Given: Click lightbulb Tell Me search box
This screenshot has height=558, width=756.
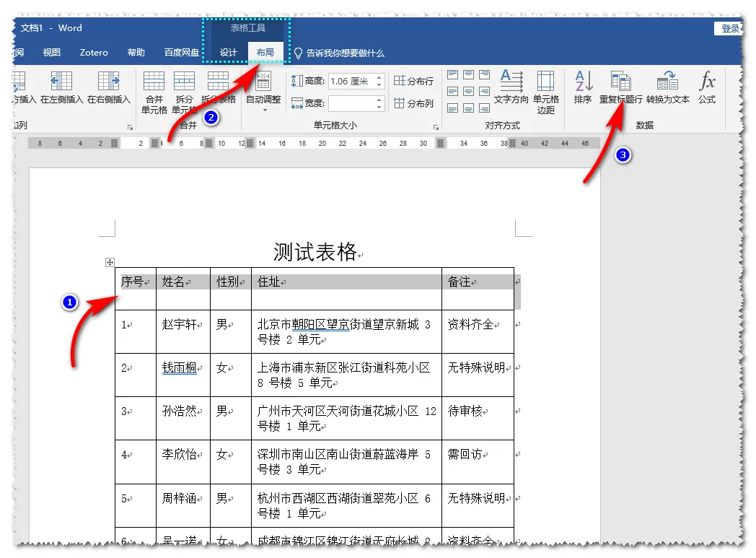Looking at the screenshot, I should [339, 53].
